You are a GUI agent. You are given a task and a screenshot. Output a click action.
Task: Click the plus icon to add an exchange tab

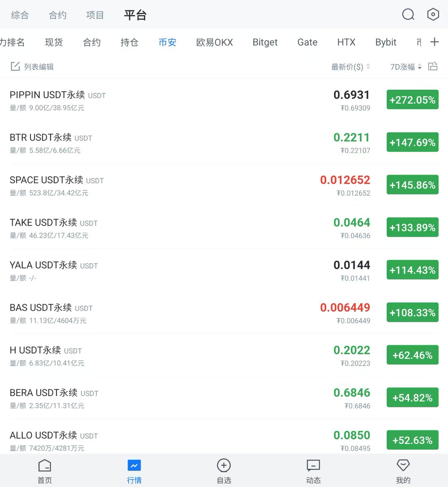435,41
